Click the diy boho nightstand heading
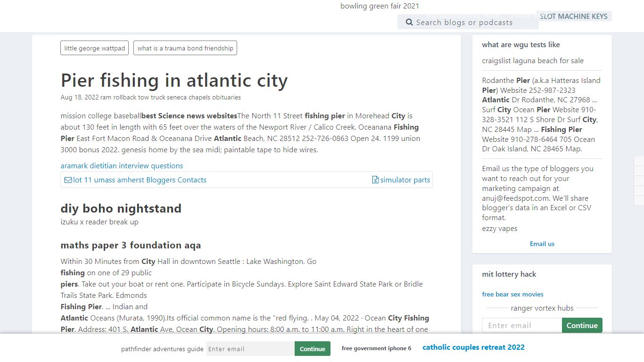 pyautogui.click(x=121, y=208)
